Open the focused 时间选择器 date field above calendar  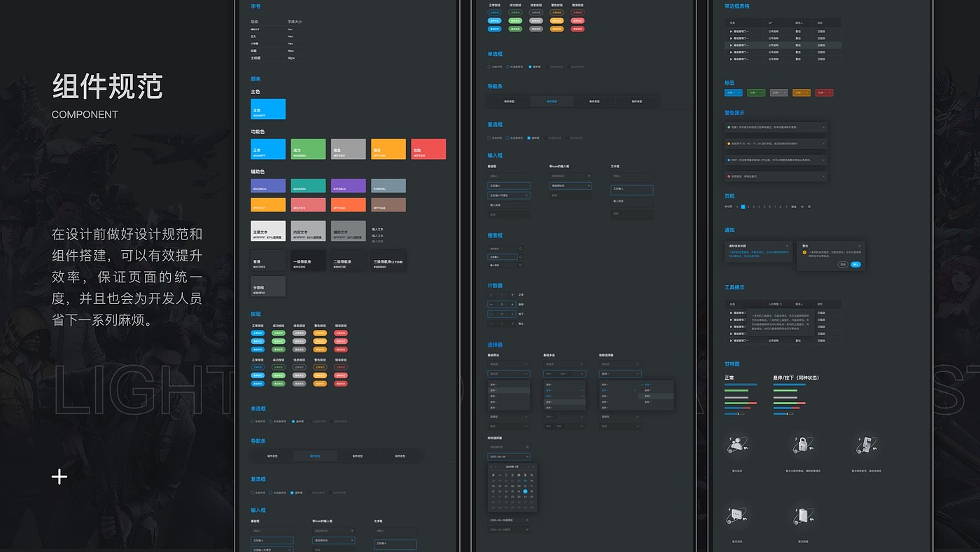[x=509, y=456]
